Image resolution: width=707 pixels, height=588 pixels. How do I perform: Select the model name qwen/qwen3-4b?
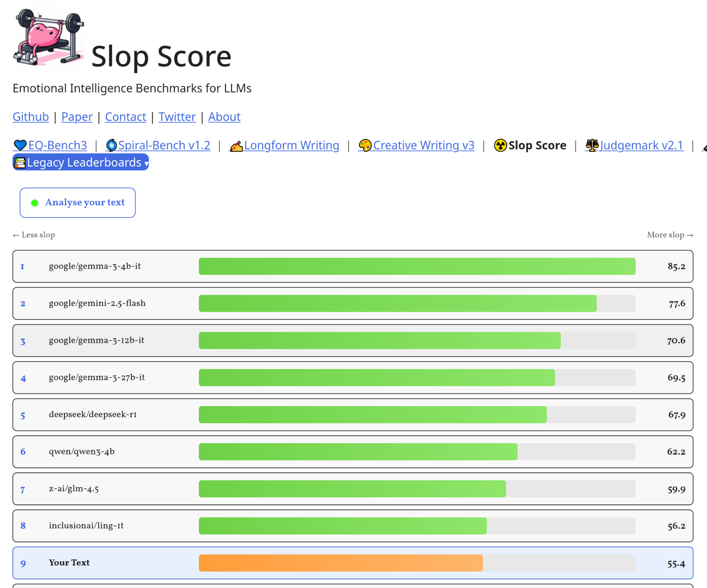(82, 451)
